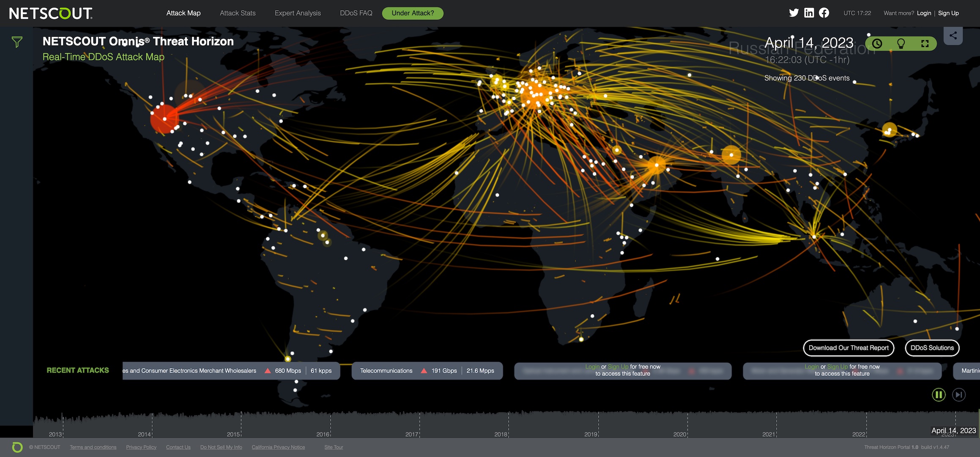Open the DDoS FAQ page
The image size is (980, 457).
356,13
